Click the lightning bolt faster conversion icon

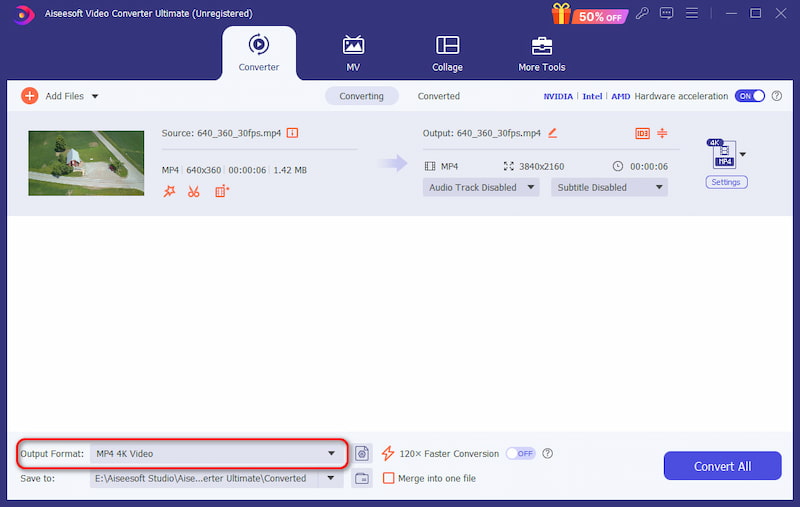[x=388, y=453]
